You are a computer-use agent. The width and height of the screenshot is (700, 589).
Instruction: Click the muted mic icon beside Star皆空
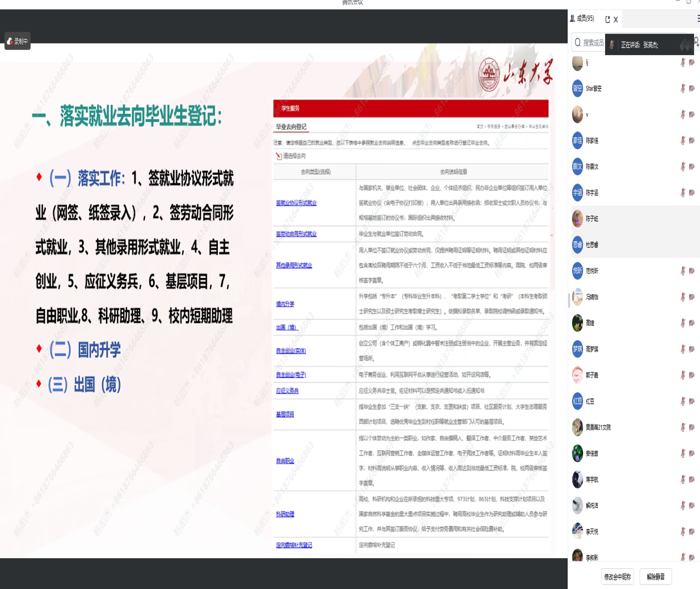pyautogui.click(x=683, y=88)
